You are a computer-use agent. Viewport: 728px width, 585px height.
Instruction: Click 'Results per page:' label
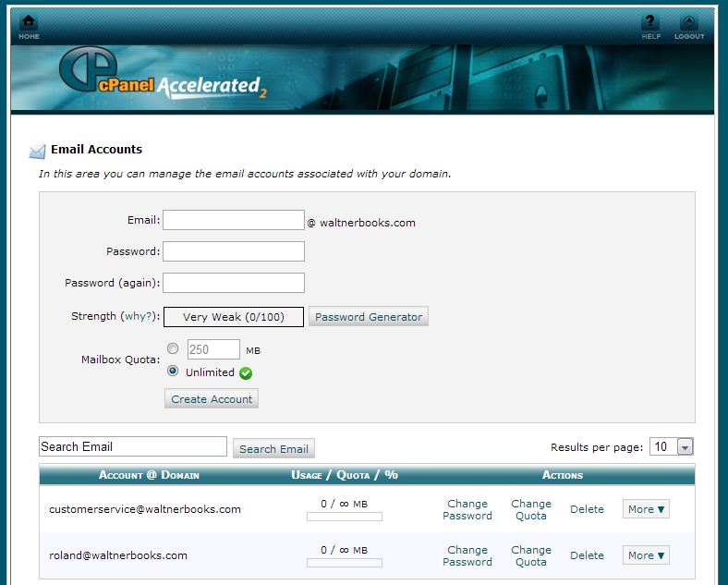click(597, 447)
